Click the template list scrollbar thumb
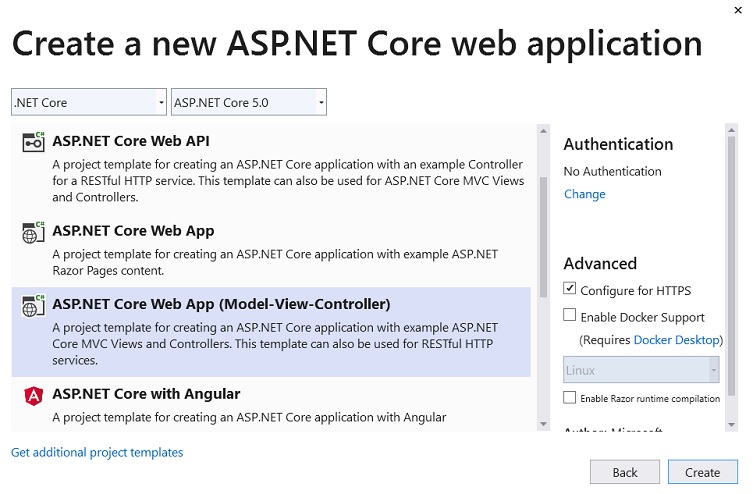This screenshot has width=753, height=494. [543, 238]
